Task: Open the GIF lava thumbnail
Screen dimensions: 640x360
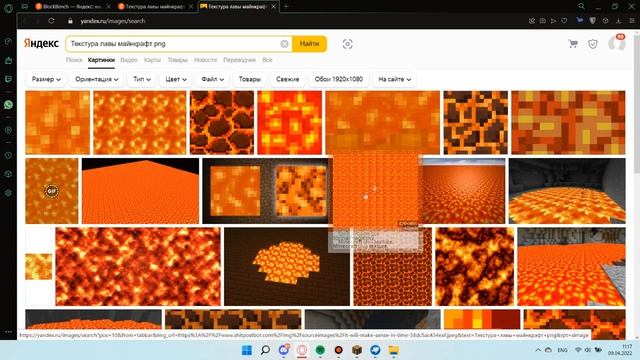Action: coord(51,191)
